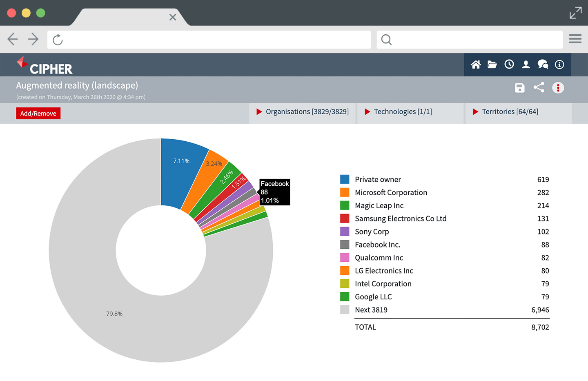This screenshot has width=588, height=381.
Task: Click the Augmented reality (landscape) title
Action: 77,85
